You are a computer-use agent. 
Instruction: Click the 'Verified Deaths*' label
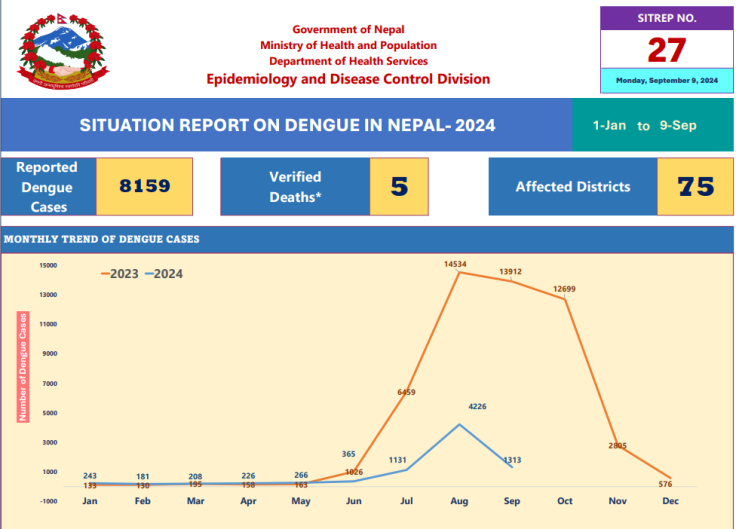click(x=295, y=187)
